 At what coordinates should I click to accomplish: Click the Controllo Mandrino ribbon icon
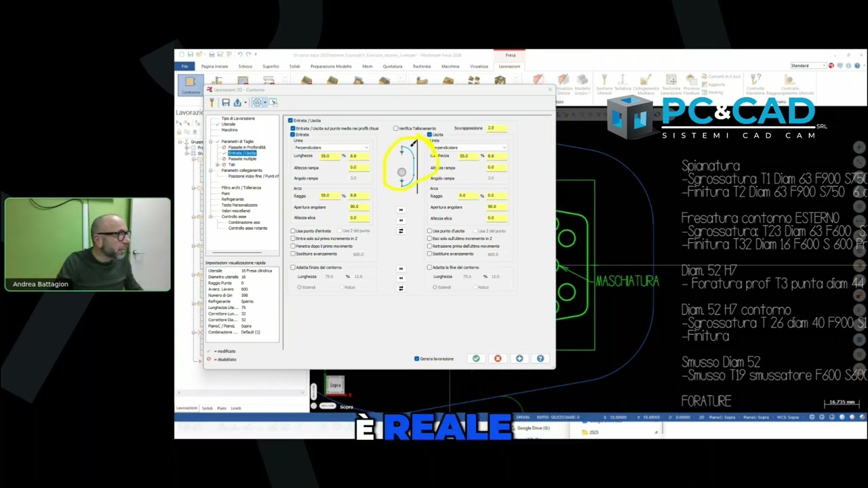coord(755,85)
